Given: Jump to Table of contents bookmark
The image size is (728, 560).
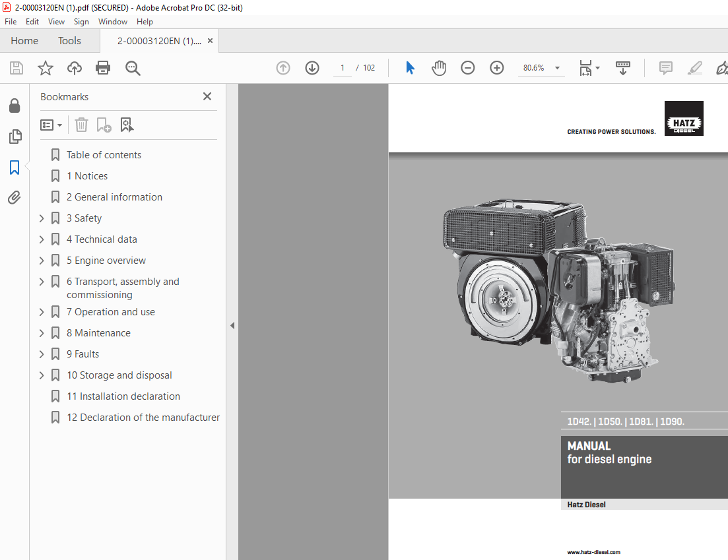Looking at the screenshot, I should tap(104, 155).
